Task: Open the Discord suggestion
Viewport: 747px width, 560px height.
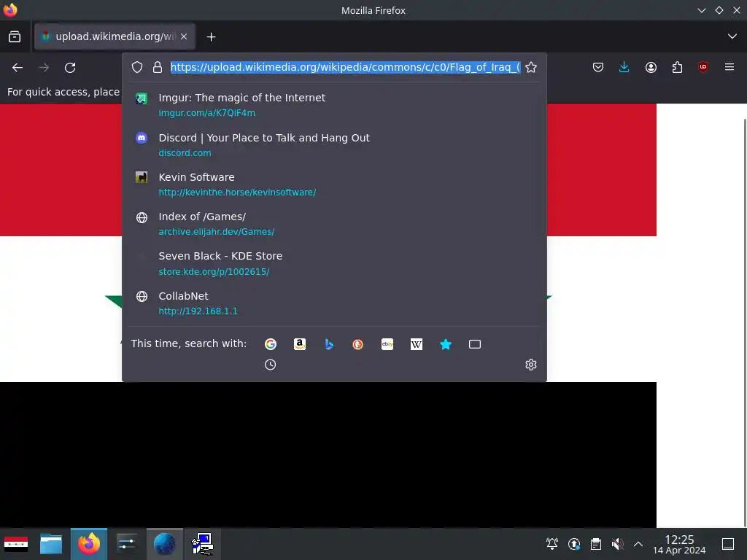Action: coord(334,145)
